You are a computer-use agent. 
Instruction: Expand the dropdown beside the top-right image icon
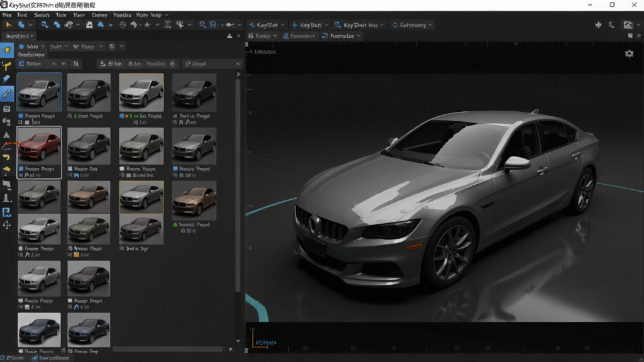[x=638, y=25]
